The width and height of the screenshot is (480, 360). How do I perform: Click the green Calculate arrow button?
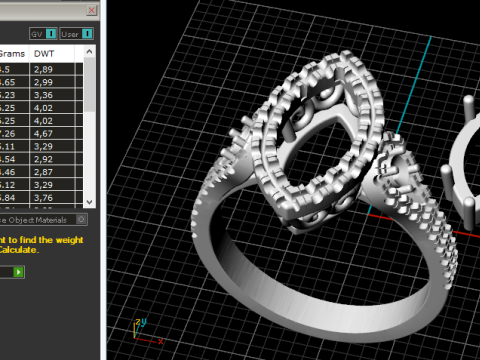19,272
